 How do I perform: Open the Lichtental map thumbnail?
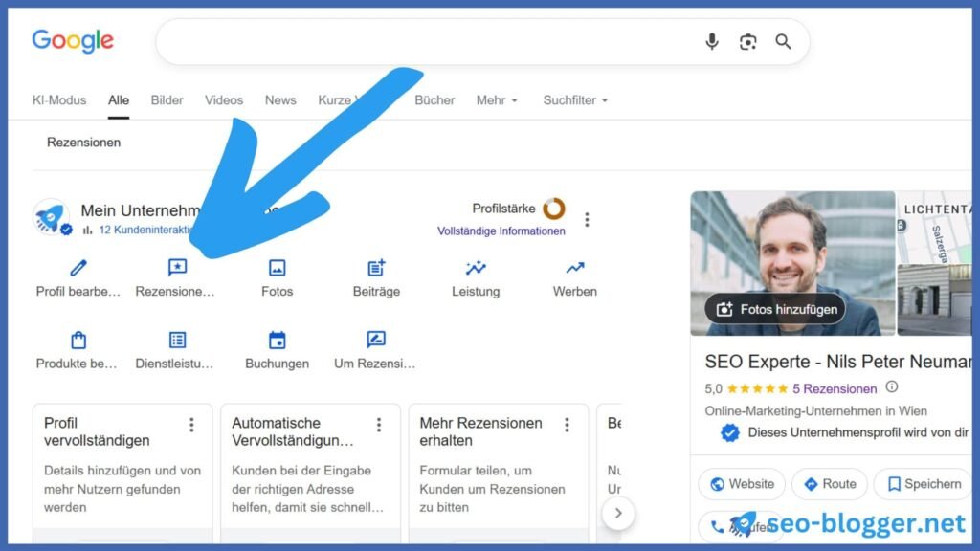934,227
